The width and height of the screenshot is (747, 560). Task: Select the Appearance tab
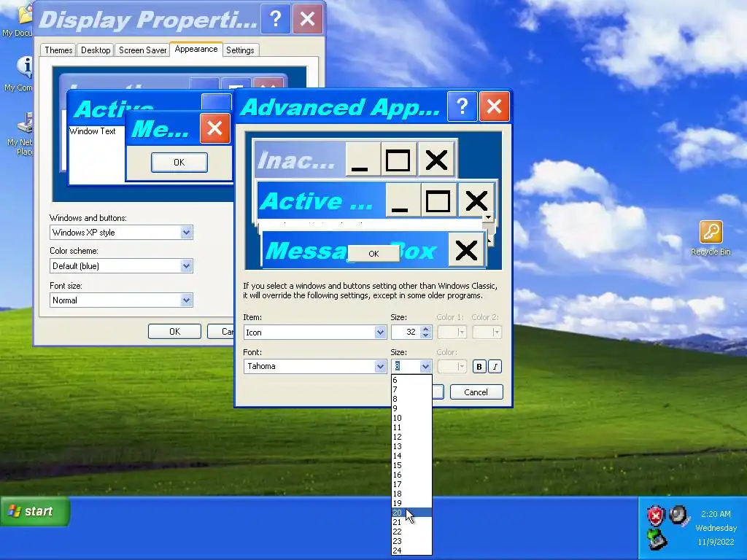point(196,49)
